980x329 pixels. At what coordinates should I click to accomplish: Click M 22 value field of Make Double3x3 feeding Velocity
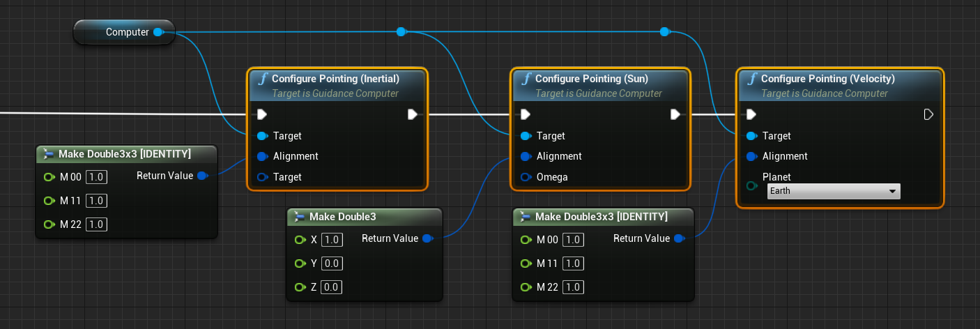click(x=573, y=287)
